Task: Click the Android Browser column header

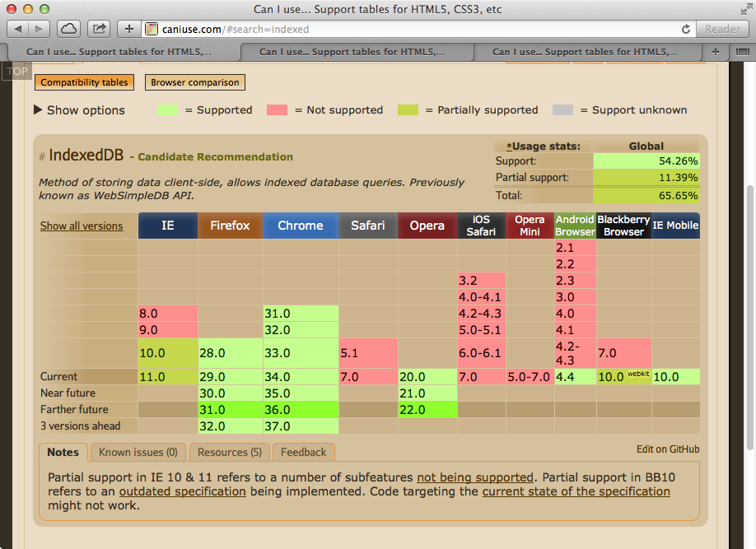Action: tap(575, 226)
